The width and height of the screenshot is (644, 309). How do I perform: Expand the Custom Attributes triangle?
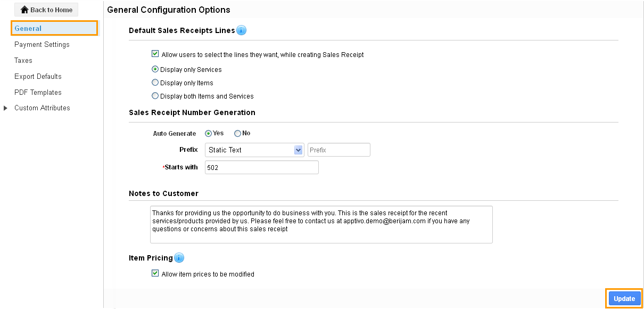click(5, 108)
